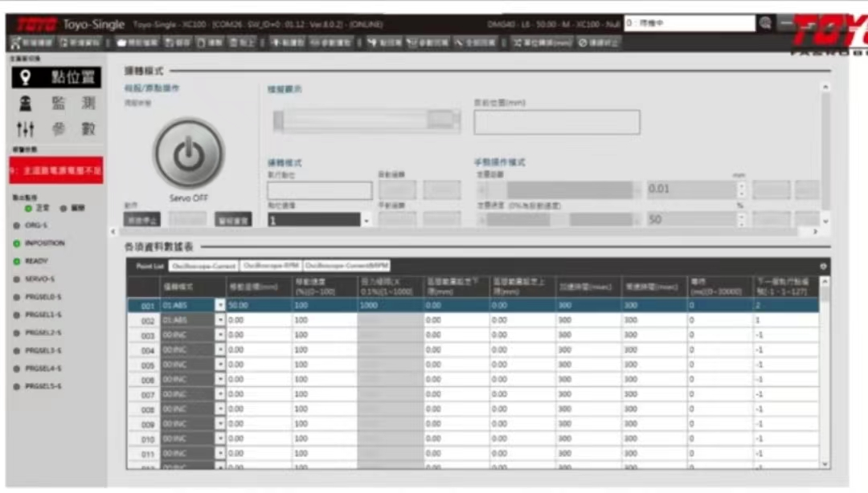Open the 監測 monitoring panel
Screen dimensions: 868x493
(x=55, y=104)
